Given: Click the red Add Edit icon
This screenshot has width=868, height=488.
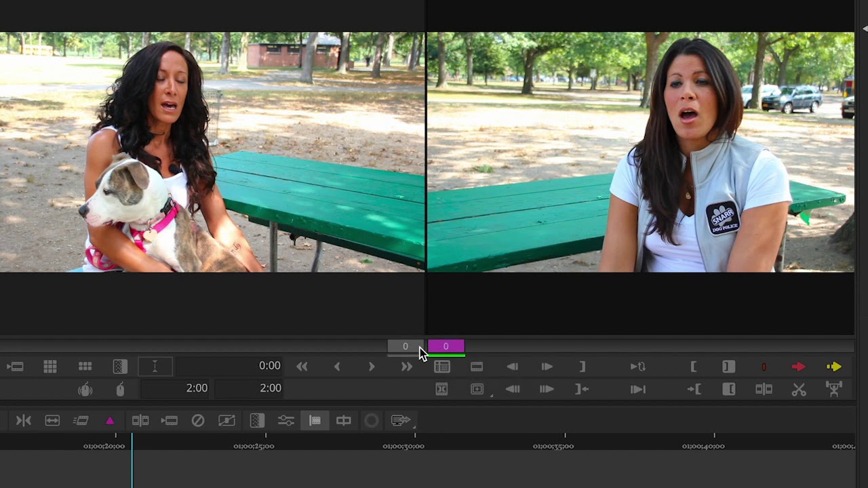Looking at the screenshot, I should (764, 367).
